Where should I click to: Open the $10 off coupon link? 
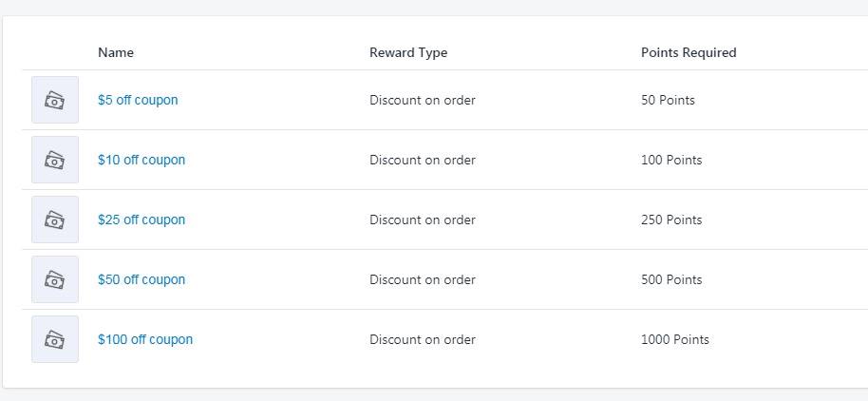tap(142, 160)
